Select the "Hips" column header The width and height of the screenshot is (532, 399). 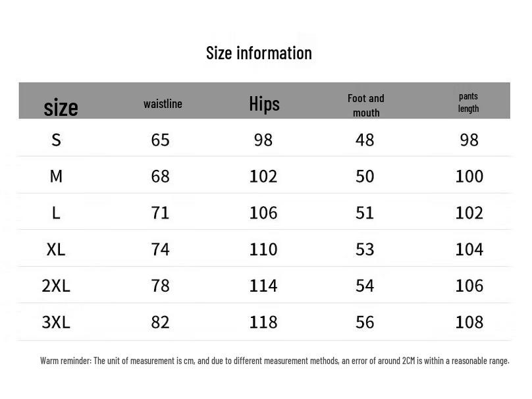(x=264, y=103)
